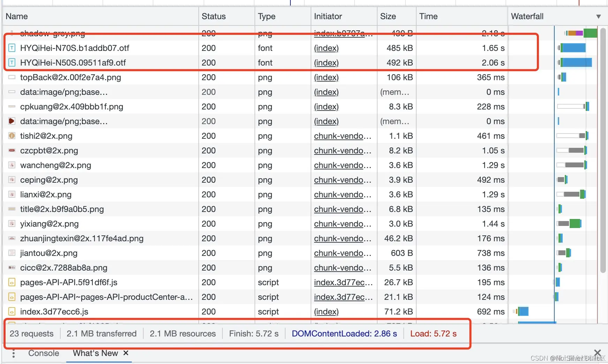Image resolution: width=608 pixels, height=364 pixels.
Task: Close the bottom drawer panel
Action: (x=597, y=353)
